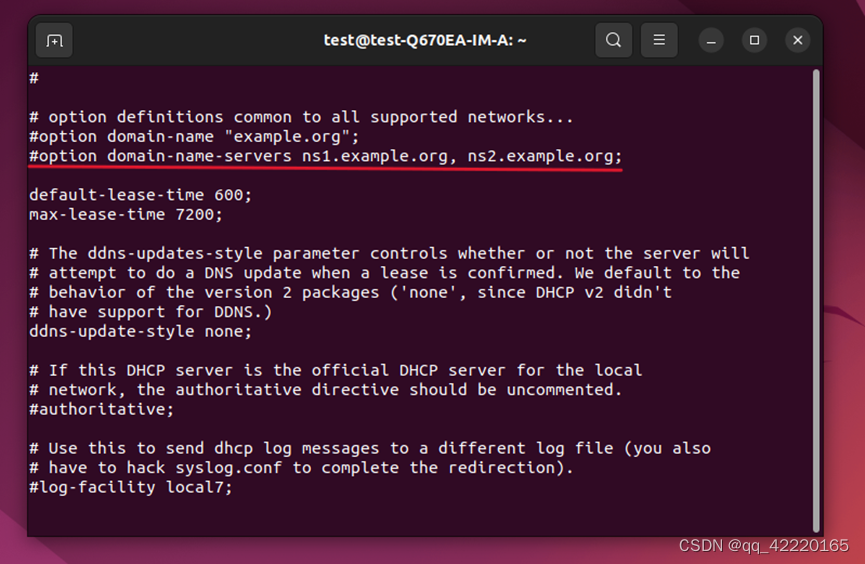865x564 pixels.
Task: Place cursor on default-lease-time 600 line
Action: click(141, 195)
